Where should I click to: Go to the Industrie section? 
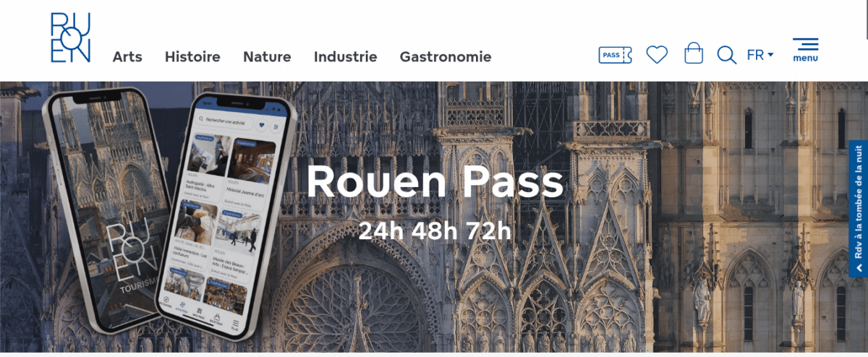pyautogui.click(x=345, y=56)
